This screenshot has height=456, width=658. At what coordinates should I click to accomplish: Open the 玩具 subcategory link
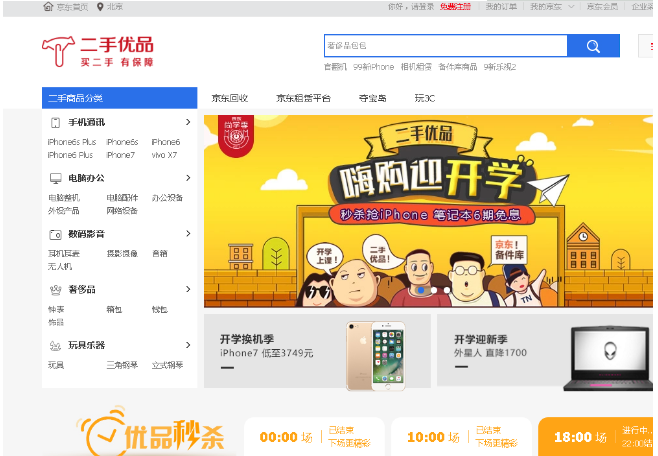click(x=56, y=365)
